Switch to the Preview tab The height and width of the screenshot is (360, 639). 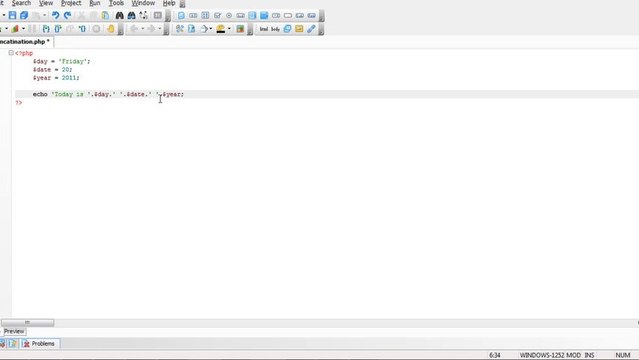point(14,331)
